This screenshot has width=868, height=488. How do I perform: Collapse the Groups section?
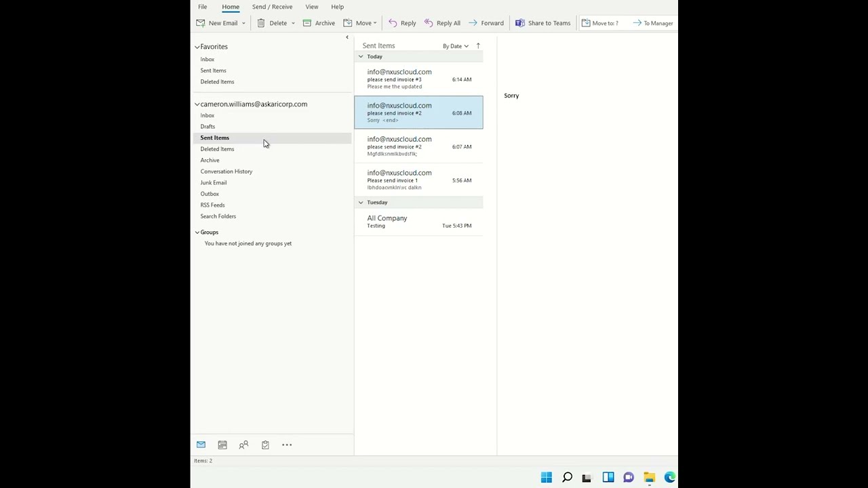tap(197, 232)
